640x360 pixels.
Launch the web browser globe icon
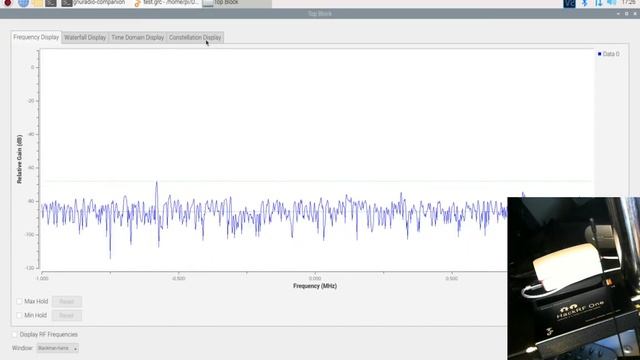(23, 3)
